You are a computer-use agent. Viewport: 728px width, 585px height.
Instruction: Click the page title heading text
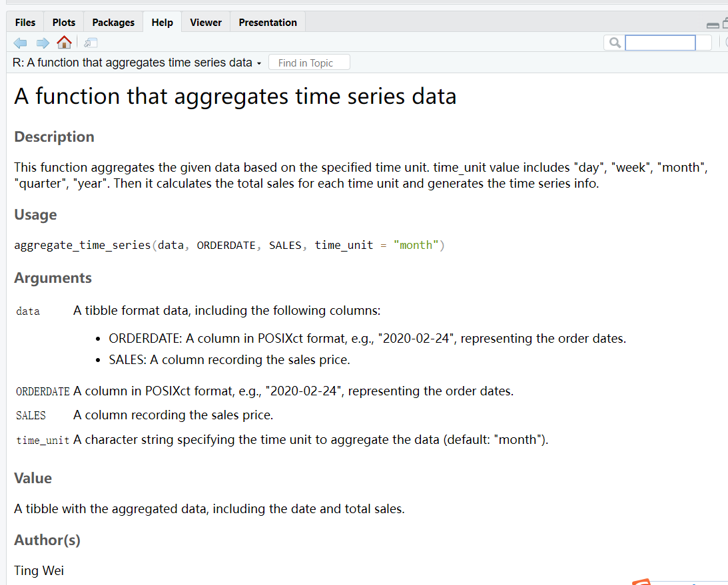click(x=235, y=97)
